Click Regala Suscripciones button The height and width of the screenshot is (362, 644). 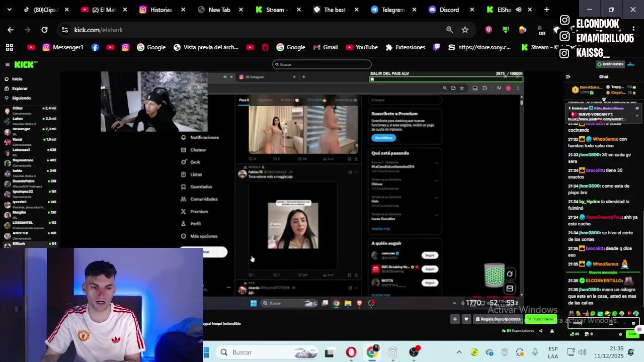498,319
